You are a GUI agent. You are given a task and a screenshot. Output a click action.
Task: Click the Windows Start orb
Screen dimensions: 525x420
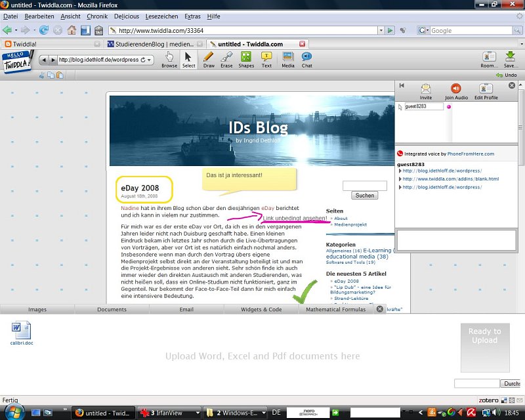pos(14,412)
